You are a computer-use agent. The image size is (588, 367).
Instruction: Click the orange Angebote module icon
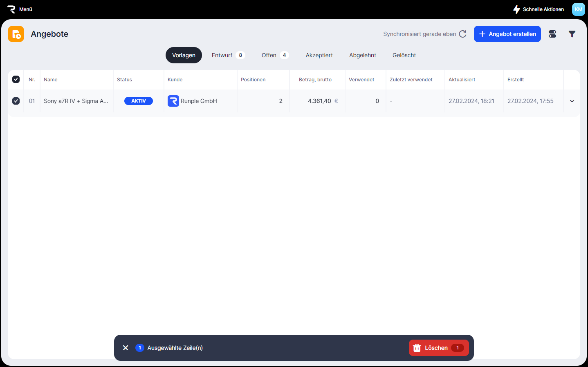point(16,34)
